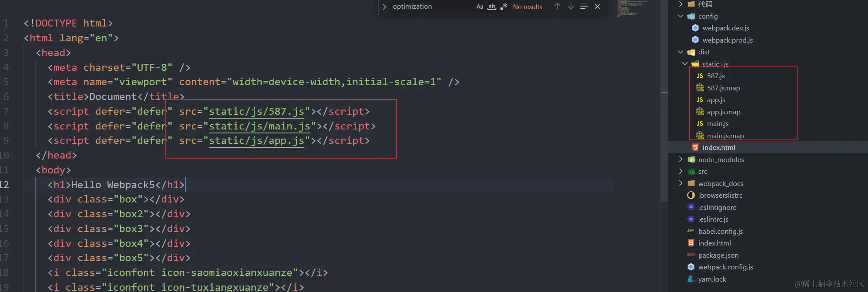Open main.js.map file

(725, 136)
